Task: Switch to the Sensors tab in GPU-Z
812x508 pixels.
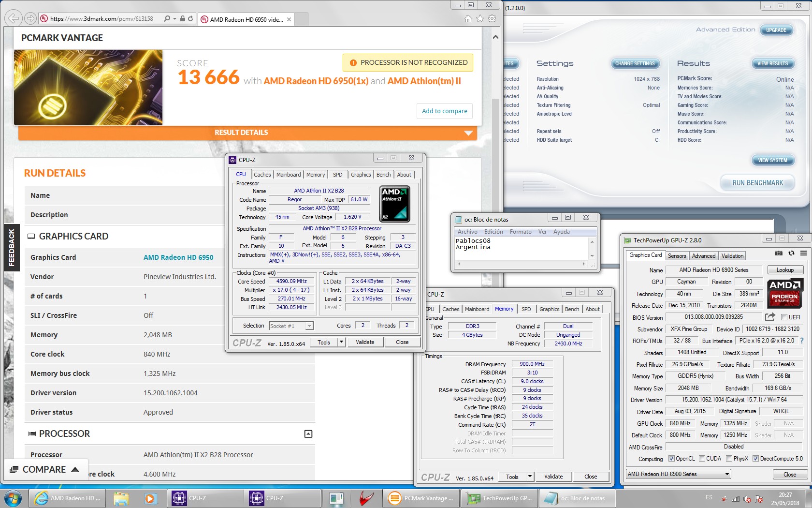Action: pyautogui.click(x=677, y=256)
